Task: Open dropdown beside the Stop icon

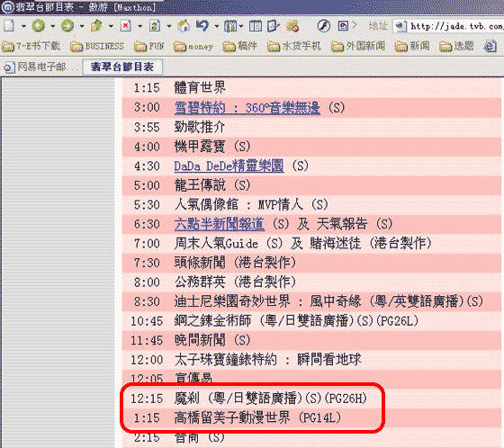Action: click(x=139, y=26)
